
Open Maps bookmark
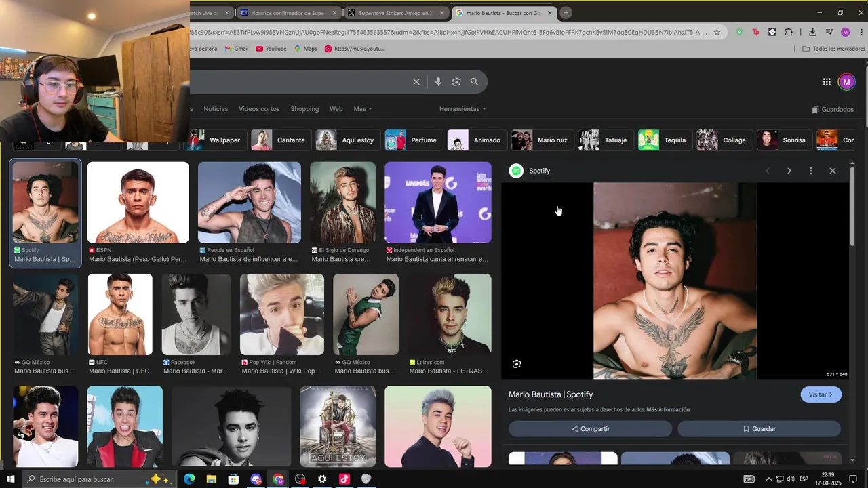[x=305, y=49]
